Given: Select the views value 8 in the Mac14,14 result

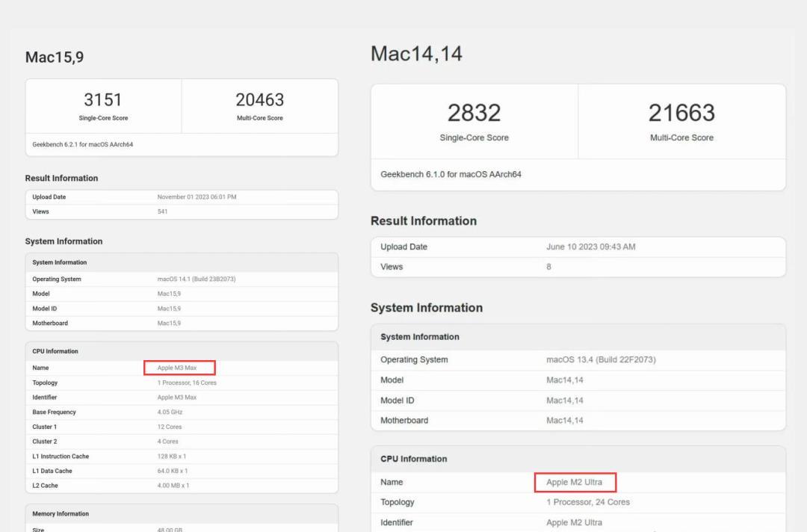Looking at the screenshot, I should (548, 267).
